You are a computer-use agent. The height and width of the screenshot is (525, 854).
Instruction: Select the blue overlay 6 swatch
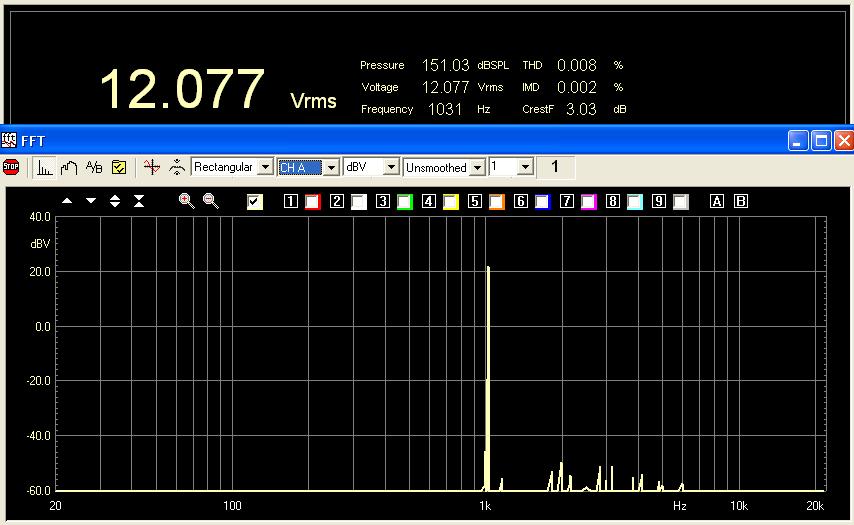(x=542, y=202)
